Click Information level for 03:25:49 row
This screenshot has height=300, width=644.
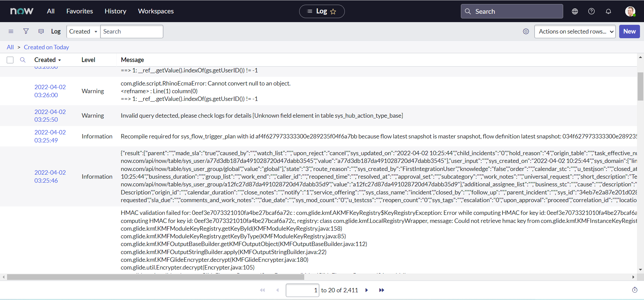pos(97,136)
